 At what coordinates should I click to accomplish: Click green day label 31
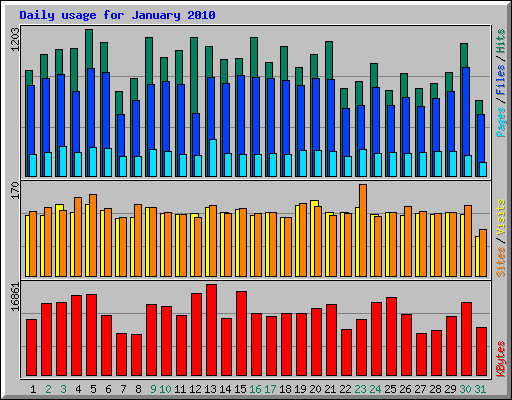coord(480,389)
